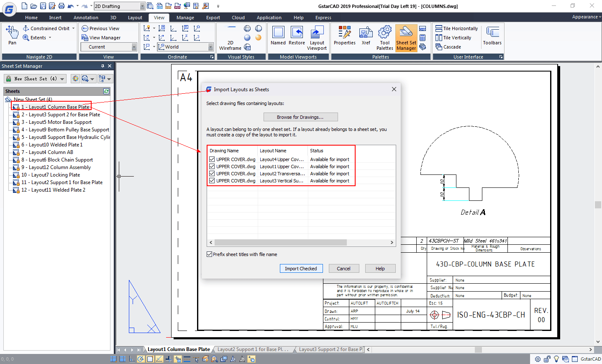Screen dimensions: 602x364
Task: Click the GstarCAD application logo button
Action: point(9,9)
